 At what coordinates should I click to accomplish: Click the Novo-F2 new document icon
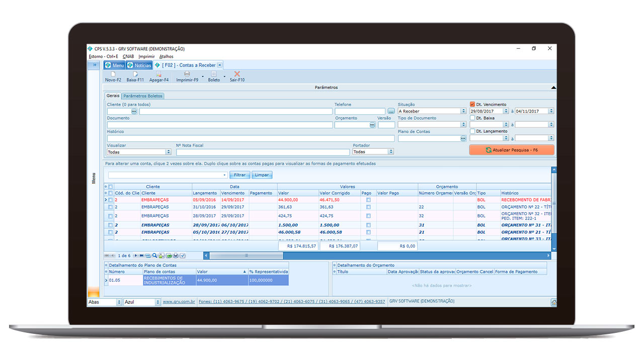[113, 74]
